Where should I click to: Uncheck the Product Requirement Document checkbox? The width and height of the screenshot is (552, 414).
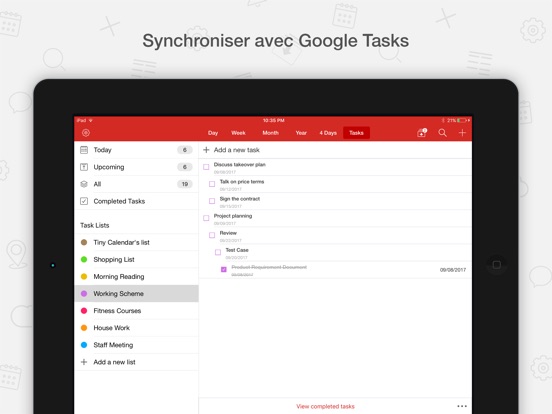pos(224,269)
